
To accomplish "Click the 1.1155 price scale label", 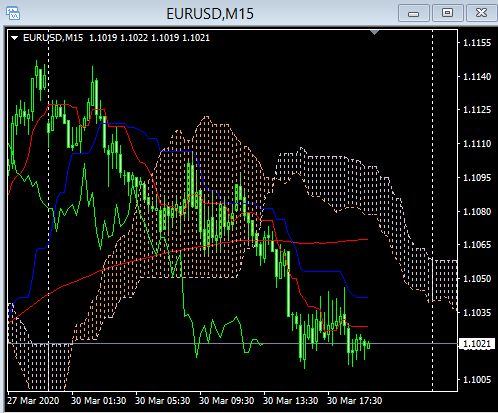I will (x=477, y=43).
